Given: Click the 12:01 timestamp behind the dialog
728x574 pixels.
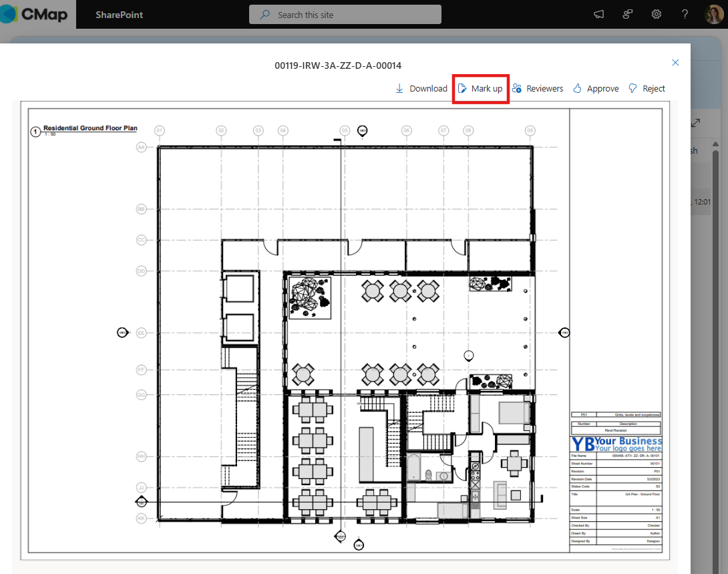Looking at the screenshot, I should [x=703, y=202].
